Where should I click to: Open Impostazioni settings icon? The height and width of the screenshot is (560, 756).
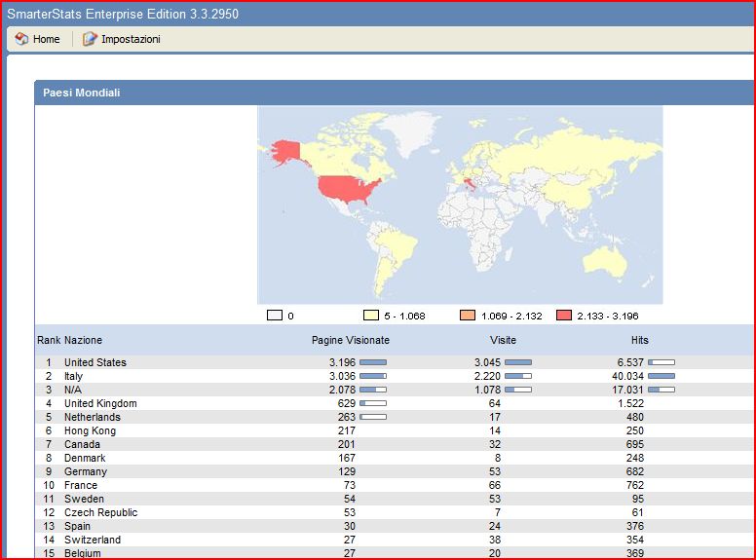(90, 39)
